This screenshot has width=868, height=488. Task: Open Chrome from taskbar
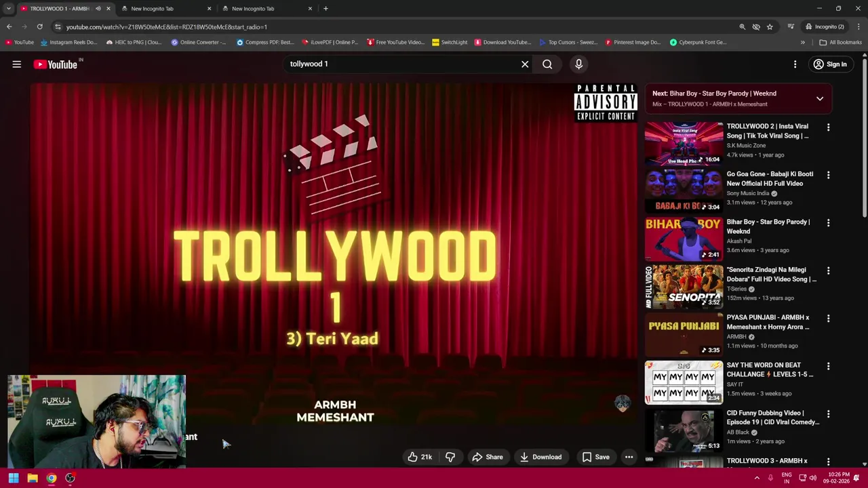point(52,479)
